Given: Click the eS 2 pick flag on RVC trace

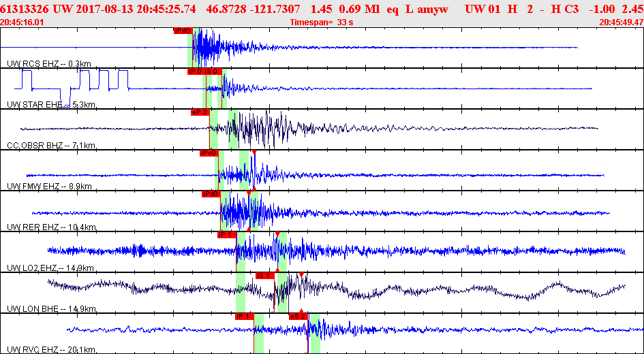Looking at the screenshot, I should point(298,317).
